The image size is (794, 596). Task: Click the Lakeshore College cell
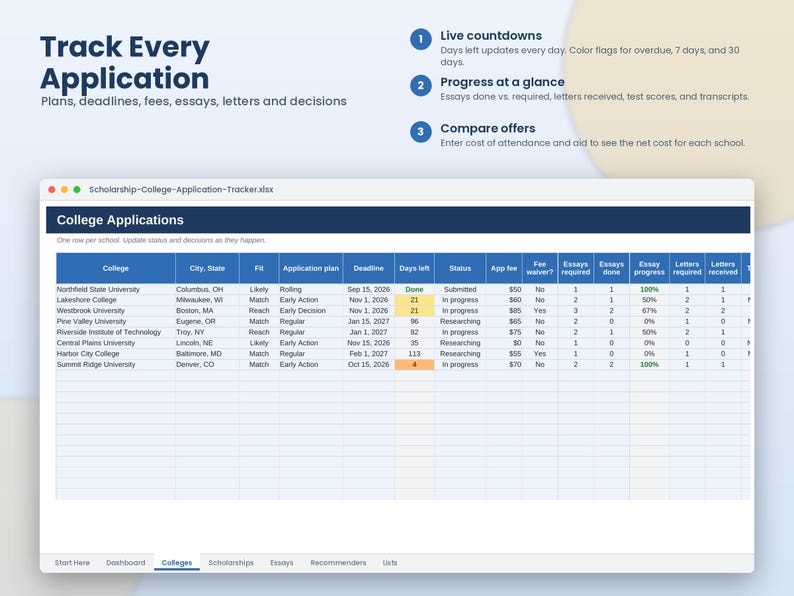coord(115,300)
